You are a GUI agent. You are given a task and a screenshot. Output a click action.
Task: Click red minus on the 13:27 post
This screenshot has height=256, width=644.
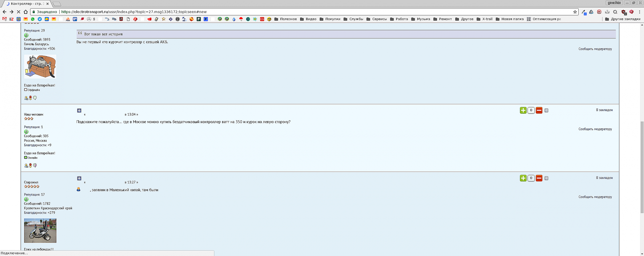click(539, 178)
